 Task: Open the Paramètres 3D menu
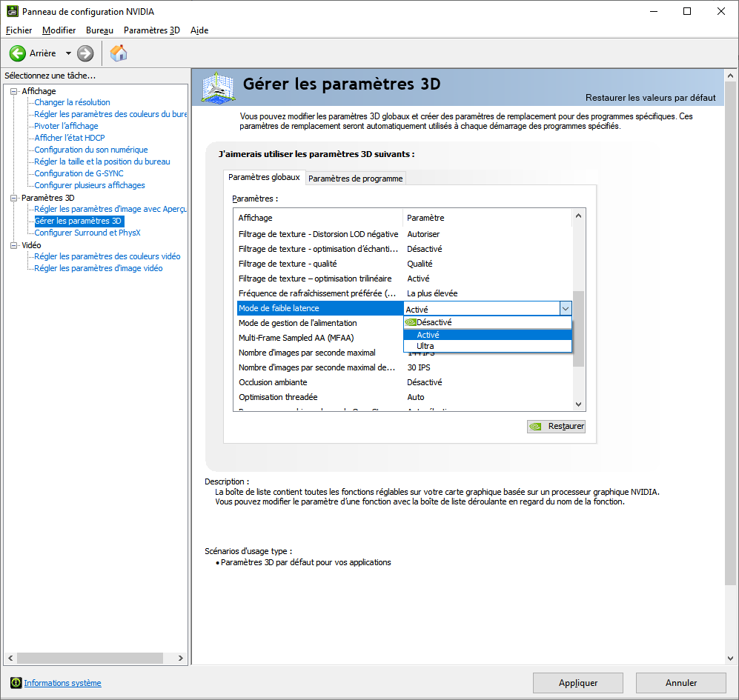point(152,30)
